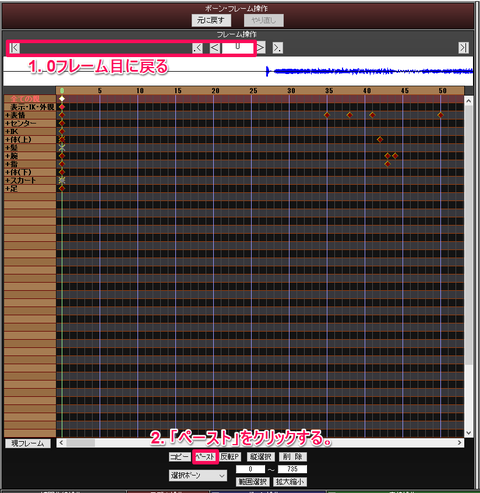Expand the 体(上) track group
The width and height of the screenshot is (480, 493).
(x=7, y=139)
